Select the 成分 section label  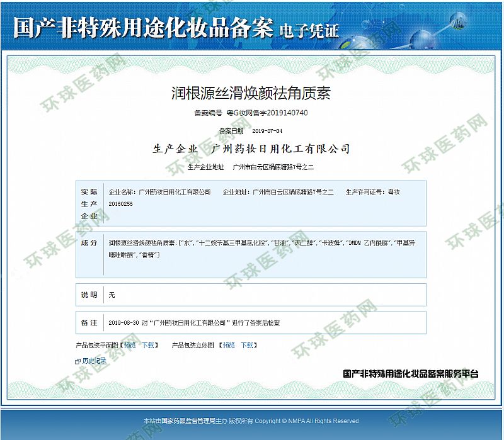89,242
